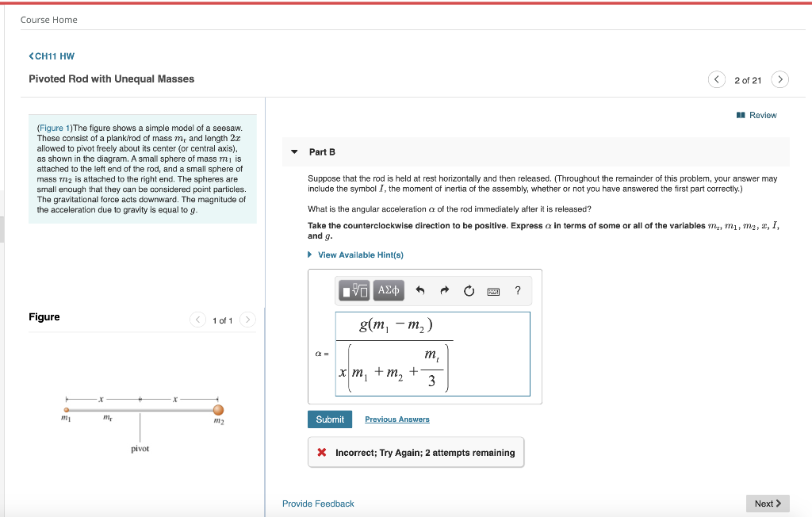
Task: Click Provide Feedback
Action: 318,504
